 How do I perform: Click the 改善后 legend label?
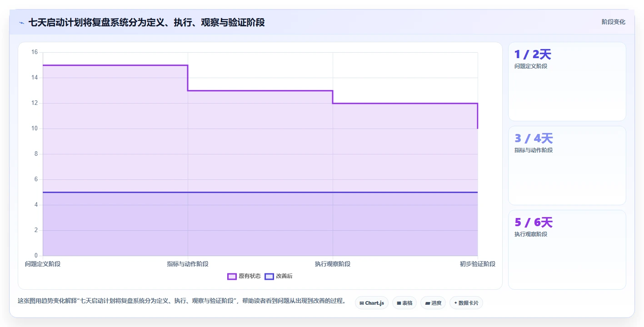click(x=284, y=276)
